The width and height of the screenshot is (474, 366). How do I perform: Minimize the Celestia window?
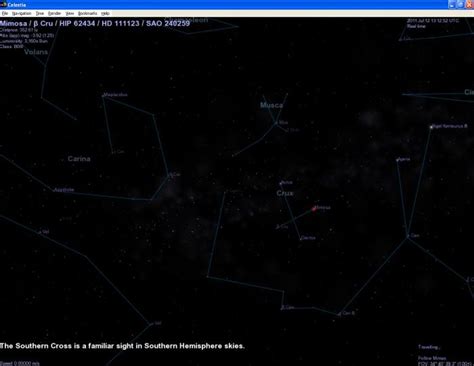[452, 4]
